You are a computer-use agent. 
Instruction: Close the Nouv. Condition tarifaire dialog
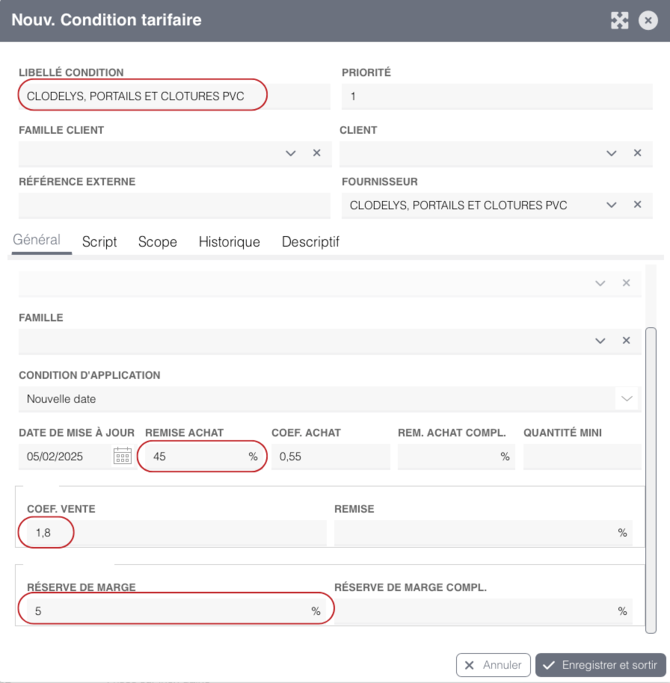(x=648, y=20)
